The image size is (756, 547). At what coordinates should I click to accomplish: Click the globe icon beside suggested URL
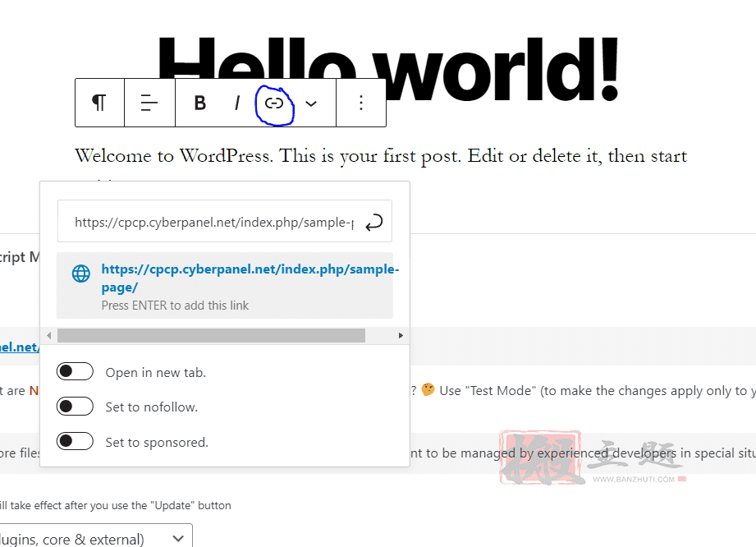[x=81, y=273]
